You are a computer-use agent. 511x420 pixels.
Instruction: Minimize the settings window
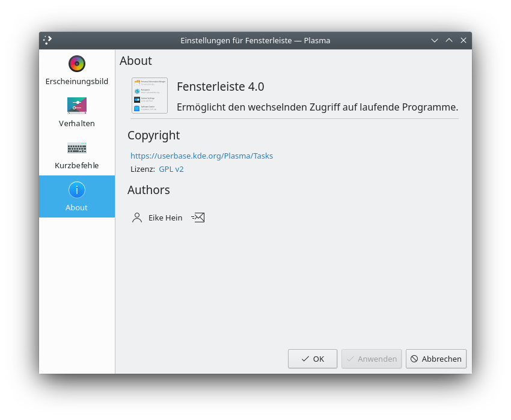point(435,40)
